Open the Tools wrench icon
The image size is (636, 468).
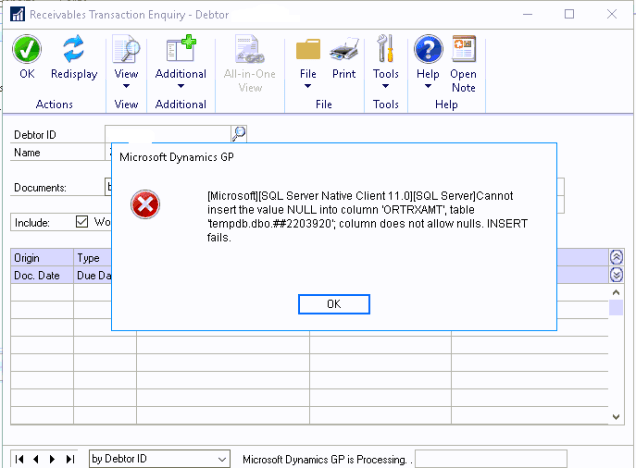(385, 48)
